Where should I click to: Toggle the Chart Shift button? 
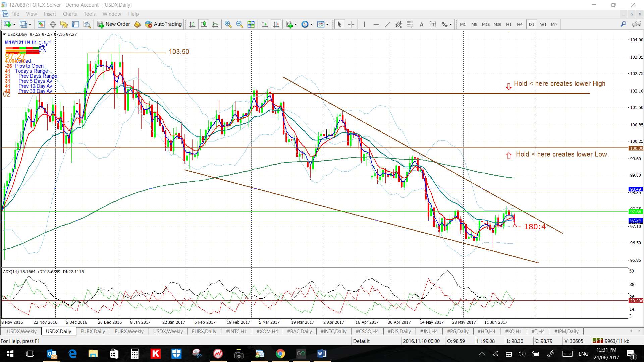click(276, 24)
